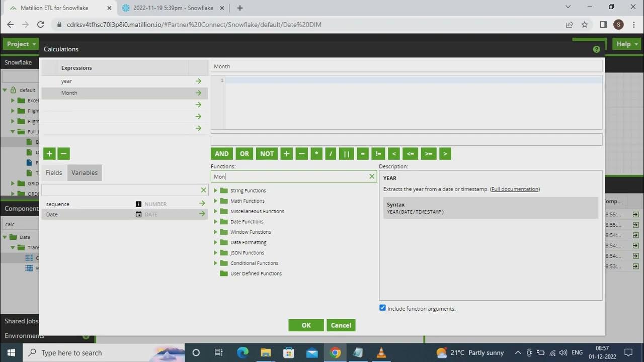The image size is (644, 362).
Task: Open the Project menu
Action: pos(21,44)
